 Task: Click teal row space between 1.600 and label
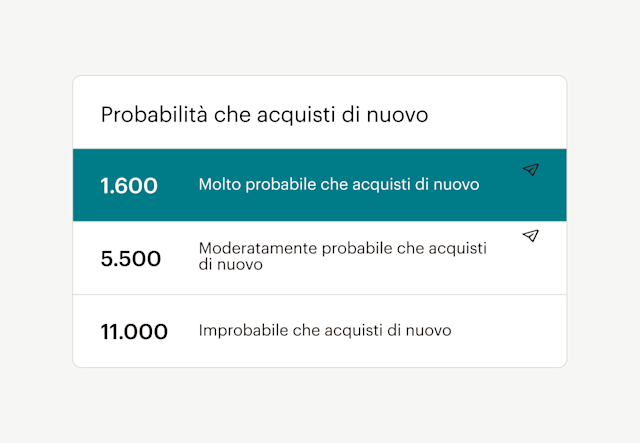point(178,186)
